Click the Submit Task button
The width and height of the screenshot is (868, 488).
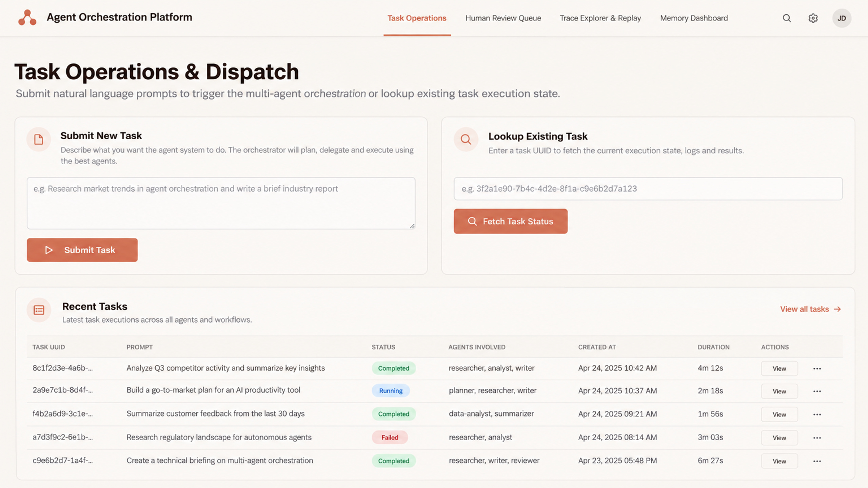(x=82, y=250)
